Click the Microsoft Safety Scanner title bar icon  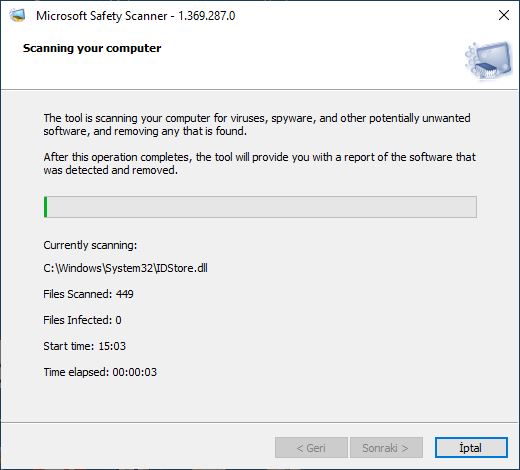(x=17, y=15)
